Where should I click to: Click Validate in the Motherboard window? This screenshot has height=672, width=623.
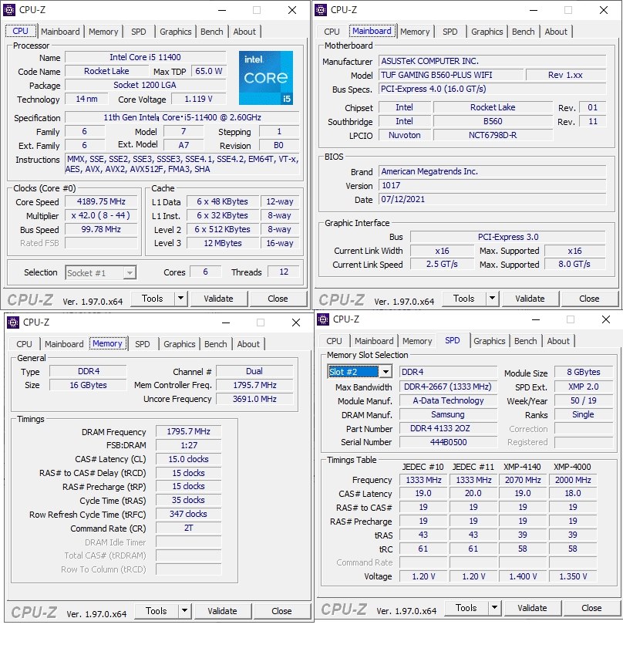pos(530,299)
